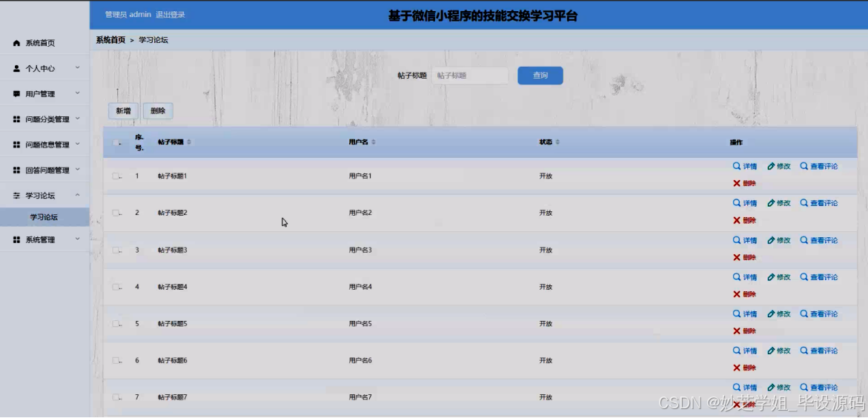Screen dimensions: 868x418
Task: Click the 退出登录 logout link
Action: coord(170,15)
